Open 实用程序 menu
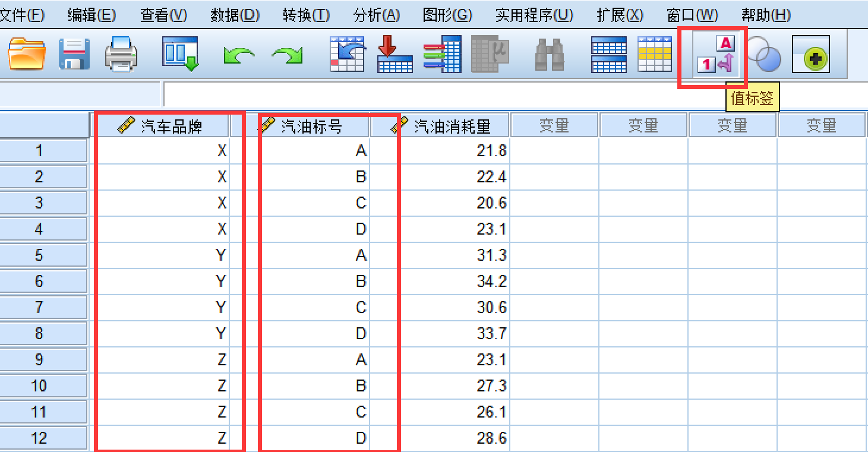The image size is (868, 452). click(534, 15)
